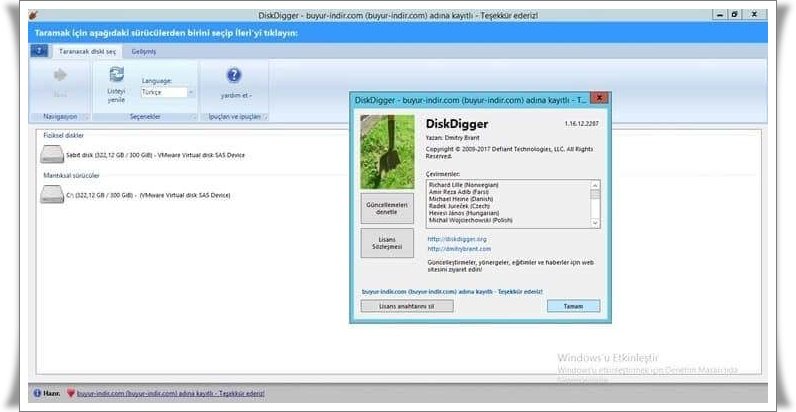
Task: Click the yardım et label
Action: pos(236,95)
